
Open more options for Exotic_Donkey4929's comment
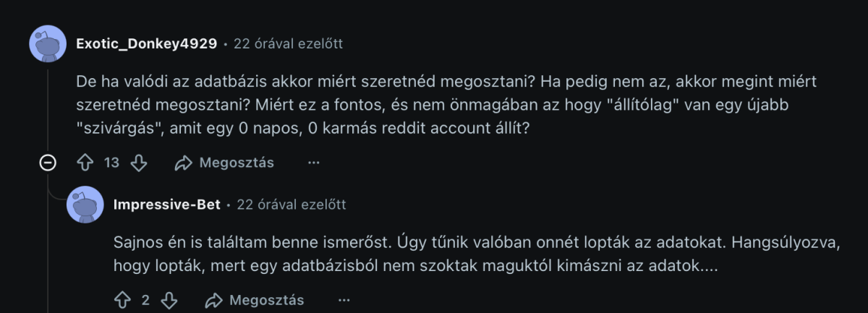(x=313, y=163)
